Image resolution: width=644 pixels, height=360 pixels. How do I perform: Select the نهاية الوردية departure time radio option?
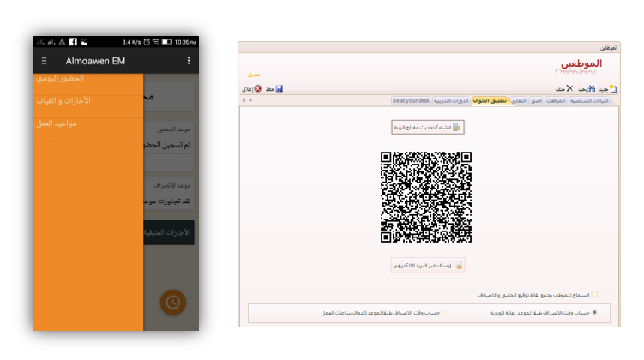click(594, 313)
